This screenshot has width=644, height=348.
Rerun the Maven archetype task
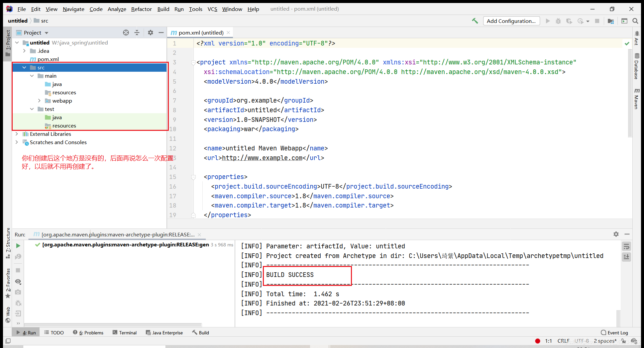tap(18, 246)
